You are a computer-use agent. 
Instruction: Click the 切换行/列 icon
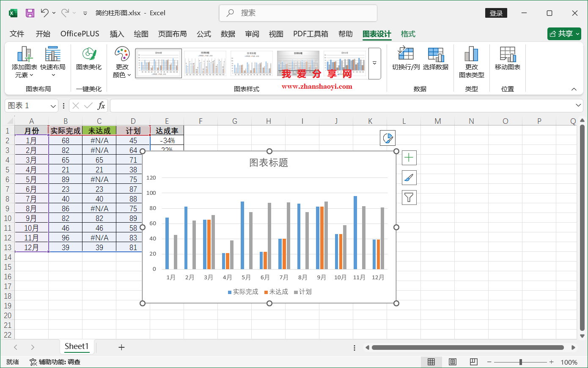click(x=406, y=59)
